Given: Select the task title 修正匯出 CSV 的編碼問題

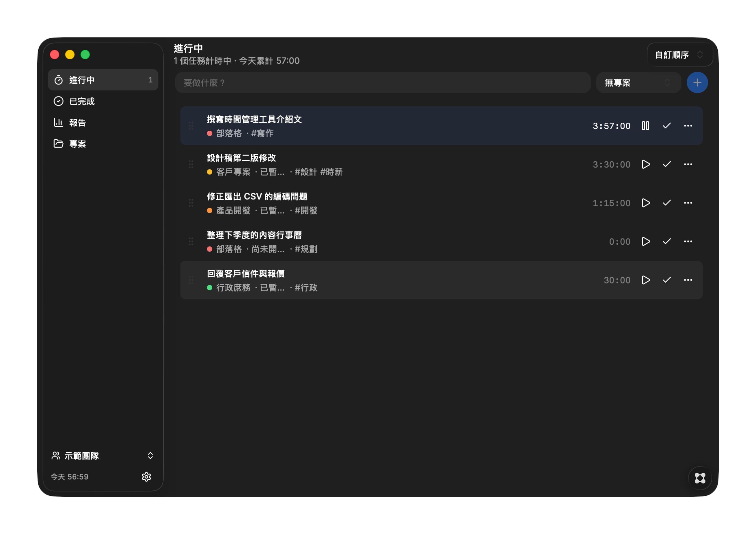Looking at the screenshot, I should click(257, 197).
